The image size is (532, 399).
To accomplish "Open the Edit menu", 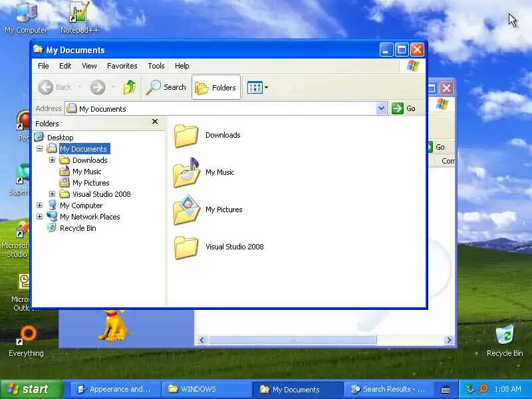I will coord(65,66).
